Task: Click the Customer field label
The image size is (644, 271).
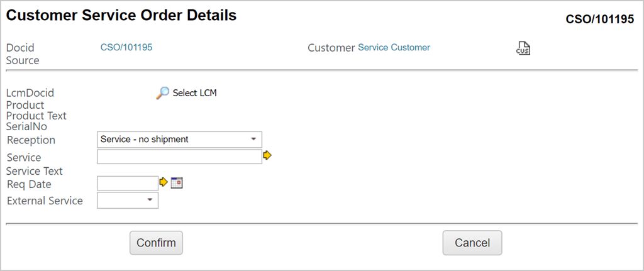Action: 331,48
